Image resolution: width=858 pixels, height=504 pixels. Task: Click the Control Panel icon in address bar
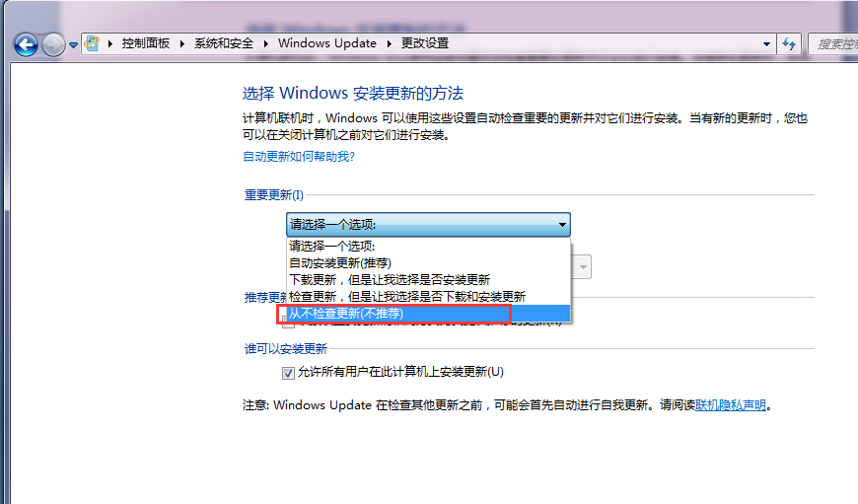[x=93, y=43]
